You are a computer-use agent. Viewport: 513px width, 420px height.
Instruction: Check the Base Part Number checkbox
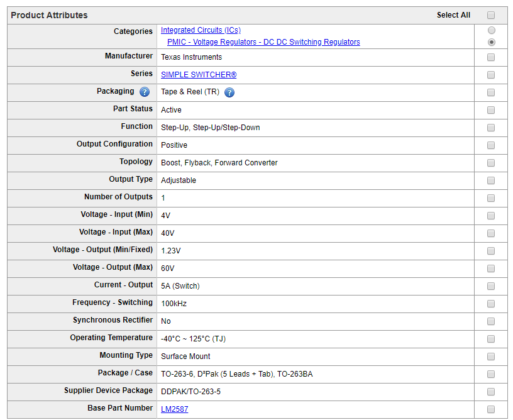click(491, 409)
